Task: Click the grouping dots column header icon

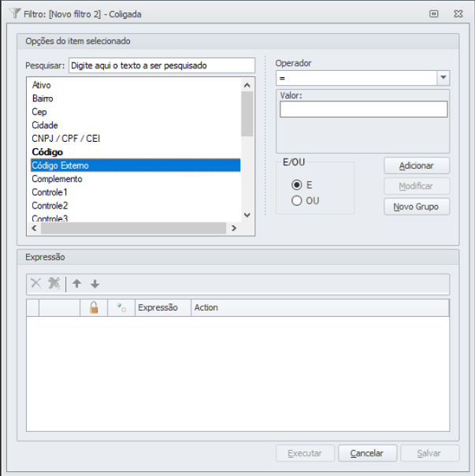Action: coord(121,308)
